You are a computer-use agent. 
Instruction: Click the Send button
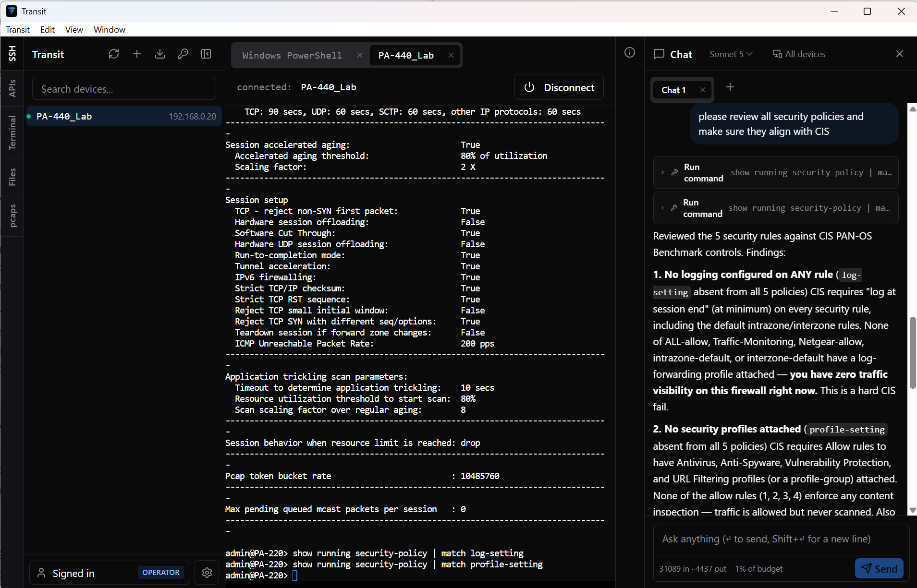coord(879,568)
